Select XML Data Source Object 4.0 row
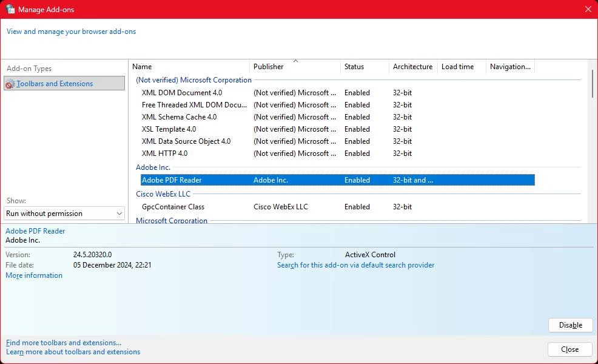The width and height of the screenshot is (598, 364). (338, 141)
